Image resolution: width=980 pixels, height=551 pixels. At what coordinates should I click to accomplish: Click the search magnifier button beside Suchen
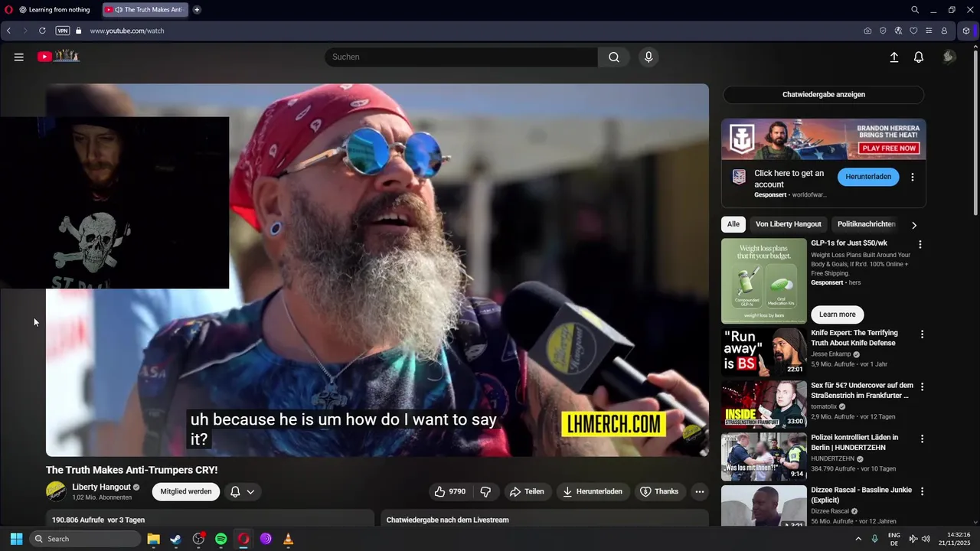pos(614,57)
